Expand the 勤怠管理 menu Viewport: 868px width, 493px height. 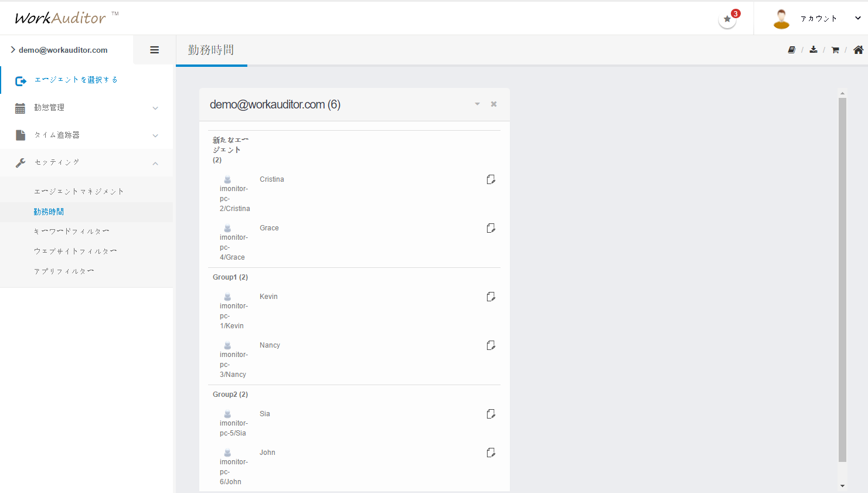[x=87, y=108]
